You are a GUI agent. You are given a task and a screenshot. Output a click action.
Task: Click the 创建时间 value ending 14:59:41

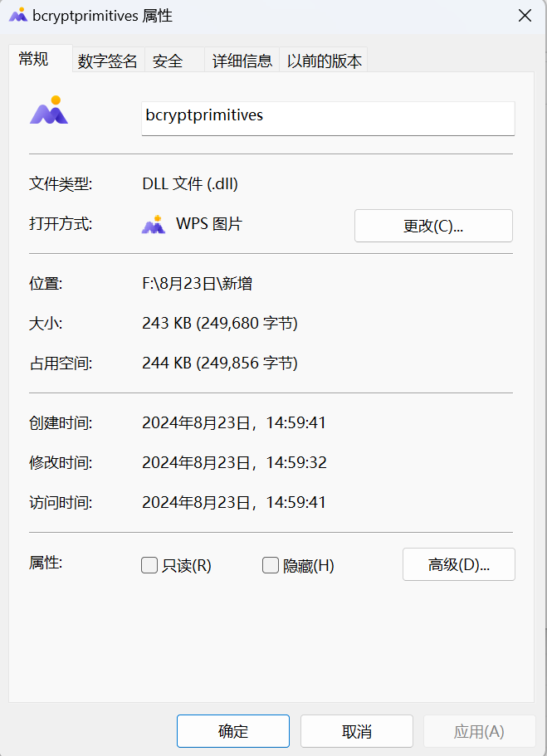coord(234,423)
